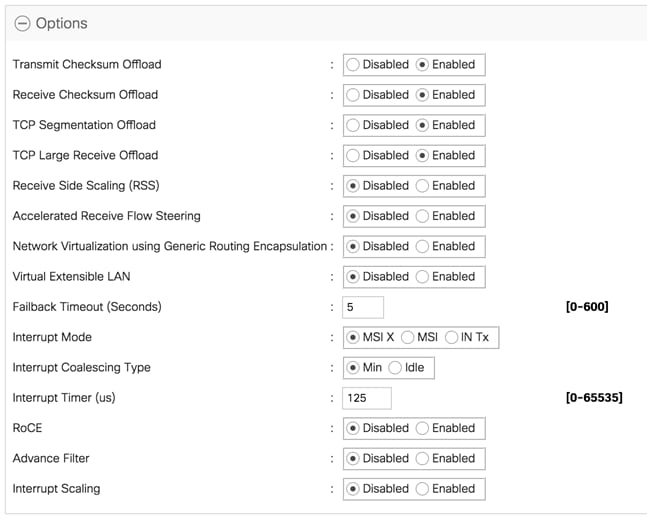This screenshot has width=647, height=521.
Task: Enable Advance Filter
Action: pyautogui.click(x=422, y=458)
